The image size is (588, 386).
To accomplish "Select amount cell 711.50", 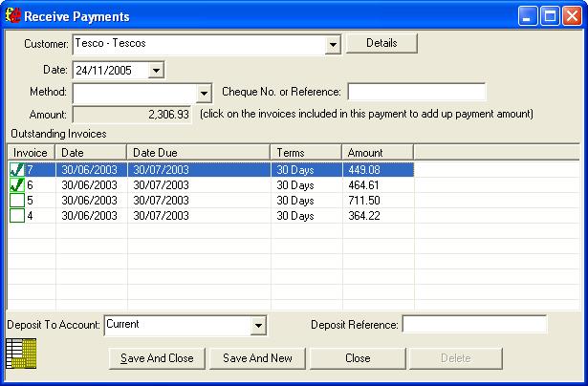I will click(379, 201).
